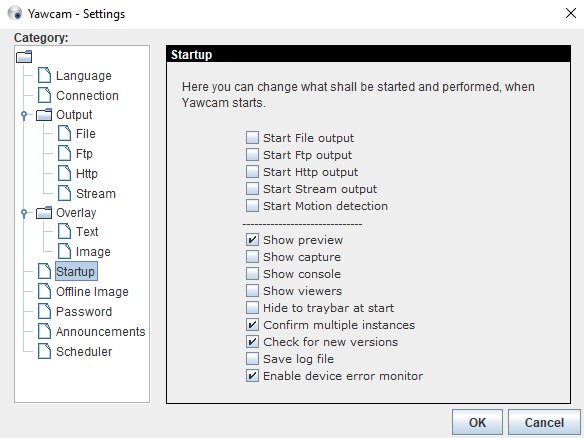
Task: Click the Yawcam app icon in title bar
Action: click(x=15, y=13)
